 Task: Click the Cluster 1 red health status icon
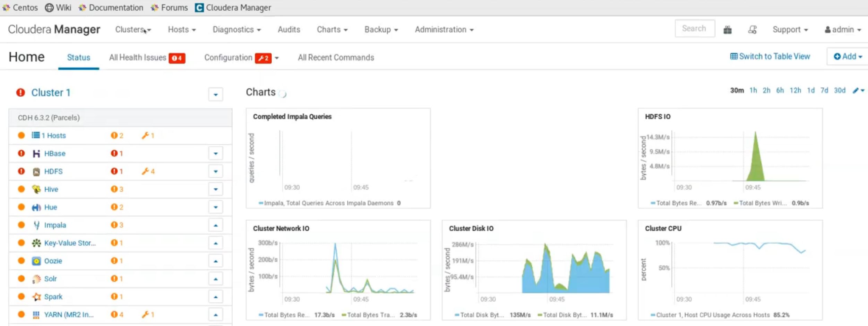click(20, 92)
